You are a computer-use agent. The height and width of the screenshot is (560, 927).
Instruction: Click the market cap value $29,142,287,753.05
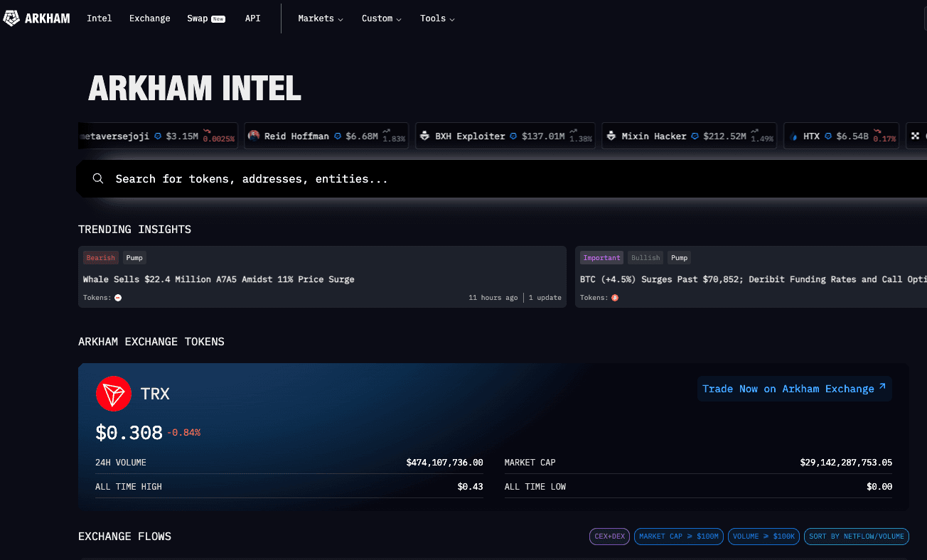(x=846, y=463)
